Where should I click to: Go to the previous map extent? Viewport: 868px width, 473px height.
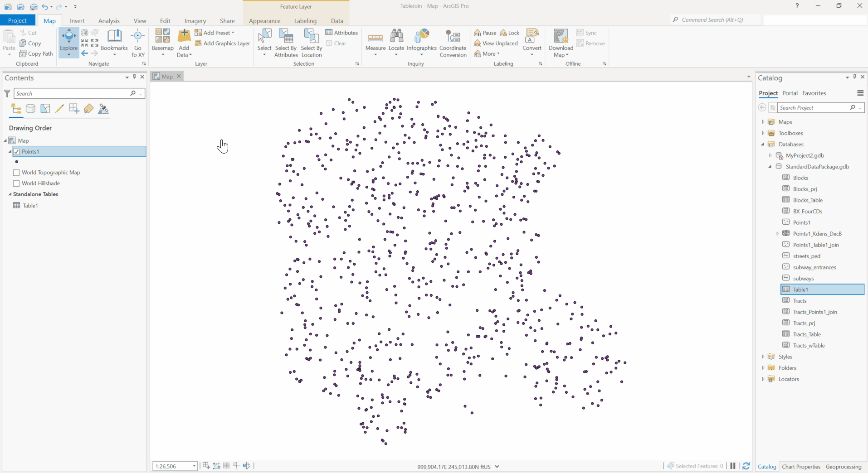click(85, 53)
